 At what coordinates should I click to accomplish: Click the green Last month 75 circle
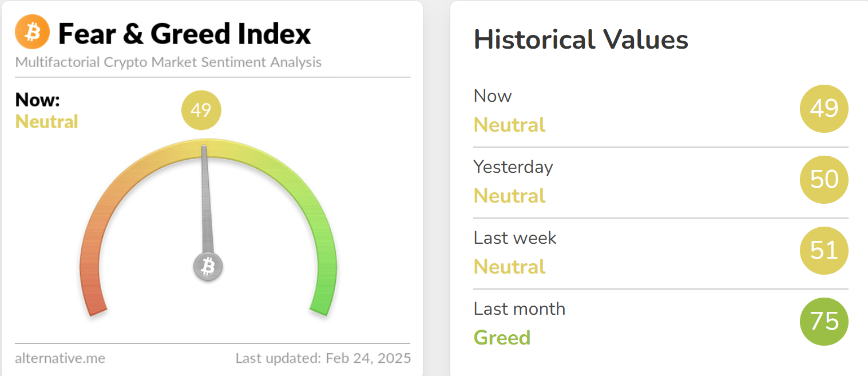[824, 322]
